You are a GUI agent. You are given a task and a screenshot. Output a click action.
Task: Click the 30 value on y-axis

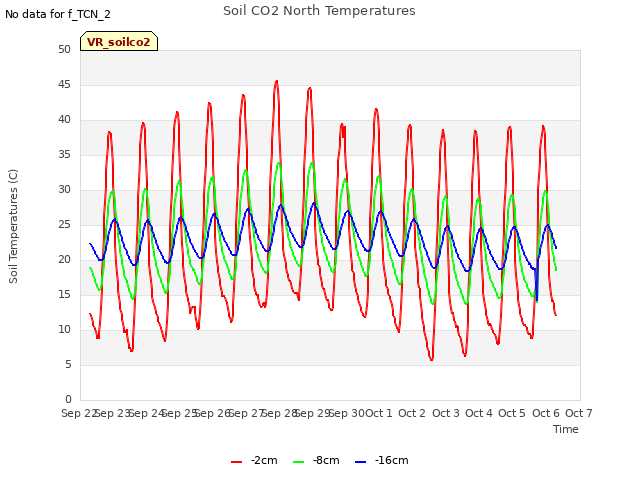pyautogui.click(x=64, y=190)
